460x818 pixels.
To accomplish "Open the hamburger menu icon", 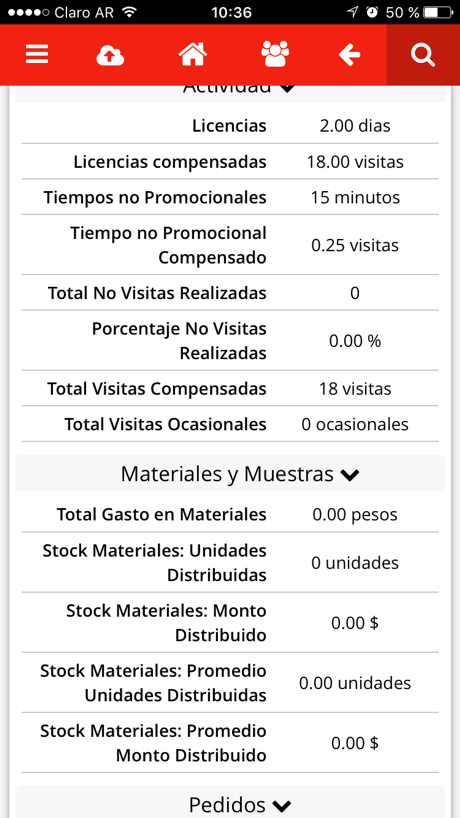I will pos(37,54).
